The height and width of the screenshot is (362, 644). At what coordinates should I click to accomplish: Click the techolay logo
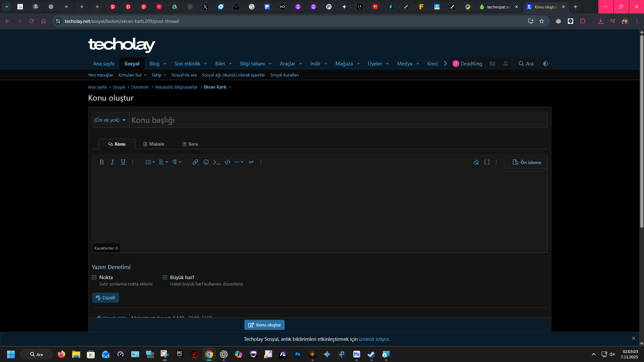tap(121, 45)
